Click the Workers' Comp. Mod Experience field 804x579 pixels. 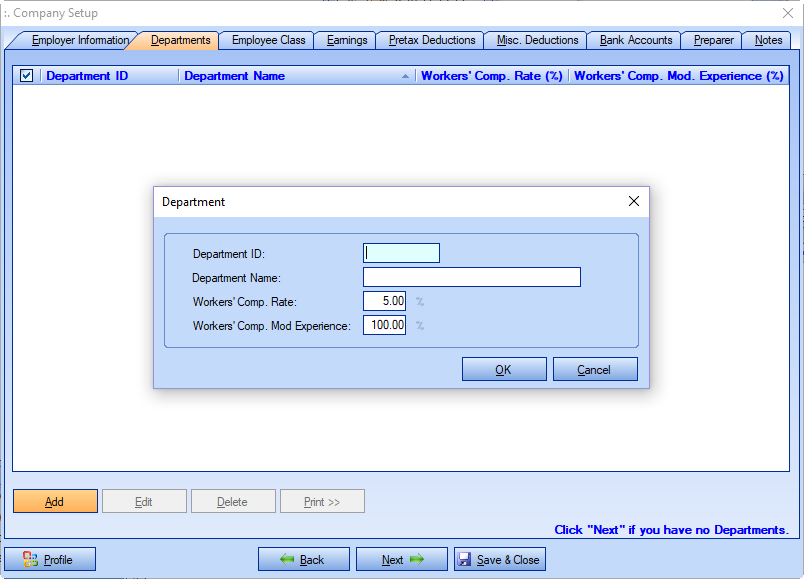[384, 325]
